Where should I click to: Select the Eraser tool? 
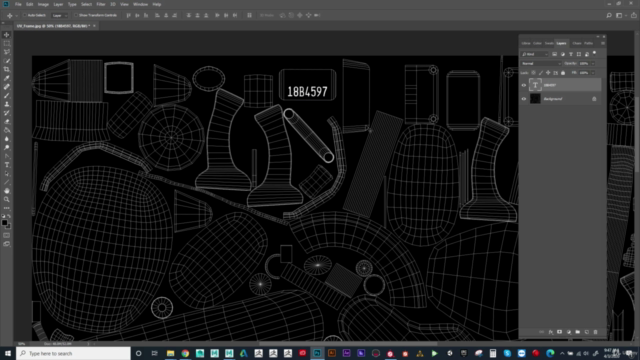pyautogui.click(x=7, y=121)
